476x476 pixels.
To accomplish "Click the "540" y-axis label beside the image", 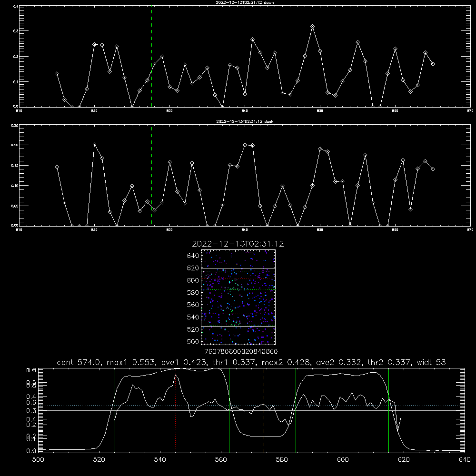I will (x=193, y=317).
